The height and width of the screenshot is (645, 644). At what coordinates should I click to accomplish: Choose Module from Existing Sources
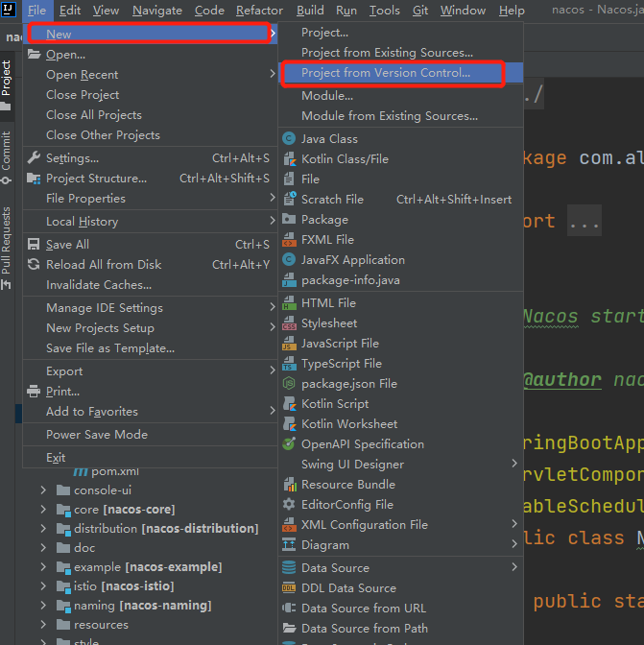coord(400,116)
